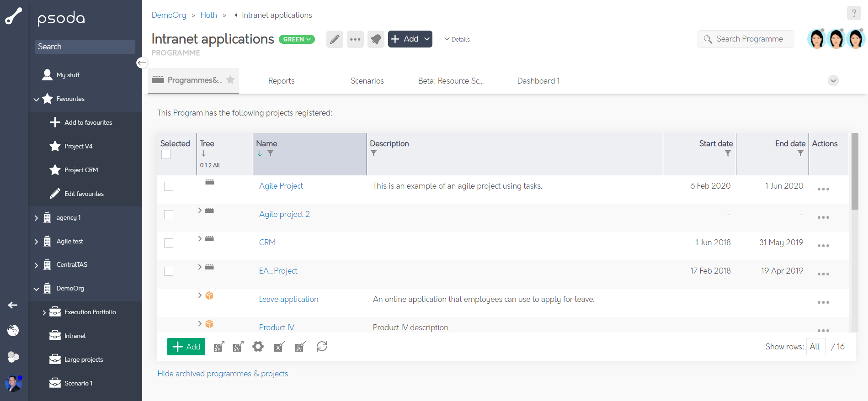Click the bell notification icon in header

click(376, 39)
